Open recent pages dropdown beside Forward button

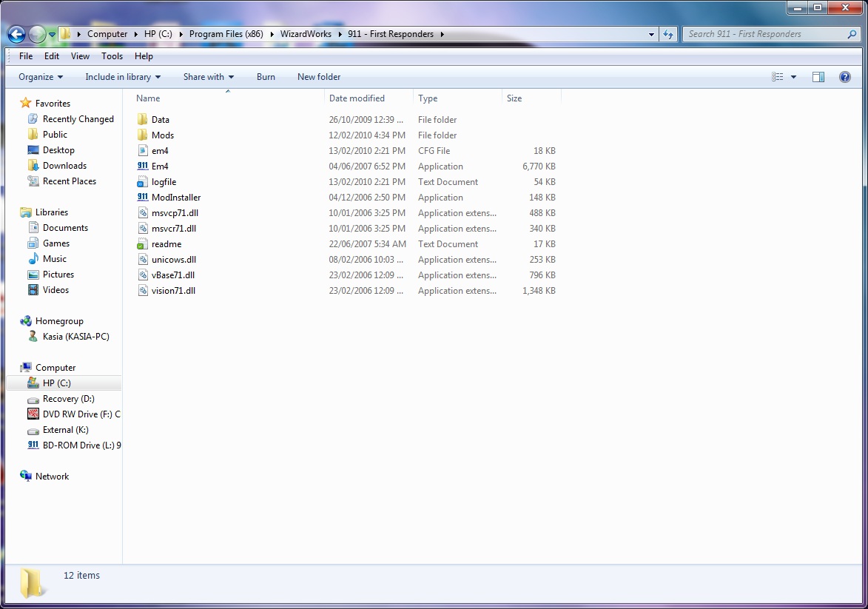tap(52, 34)
